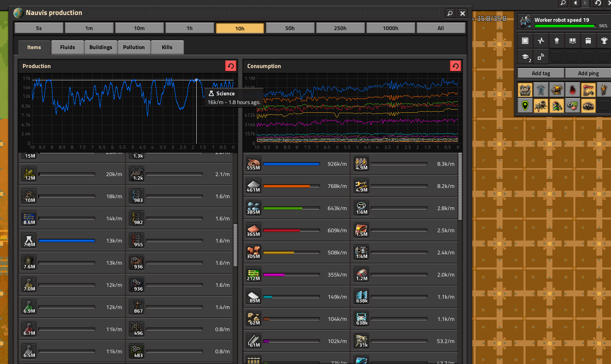Toggle the pollution cloud map filter
The image size is (611, 364).
[x=573, y=90]
